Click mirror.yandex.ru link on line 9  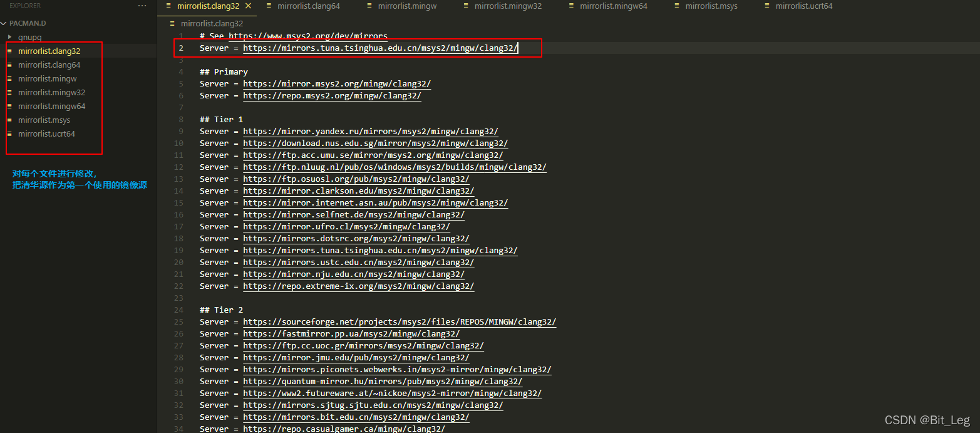pyautogui.click(x=371, y=131)
